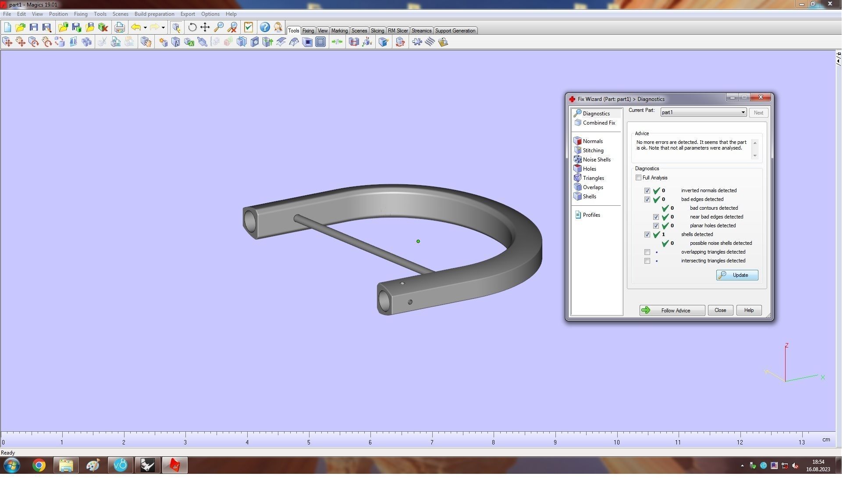Click the green merge arrows icon

[x=337, y=42]
